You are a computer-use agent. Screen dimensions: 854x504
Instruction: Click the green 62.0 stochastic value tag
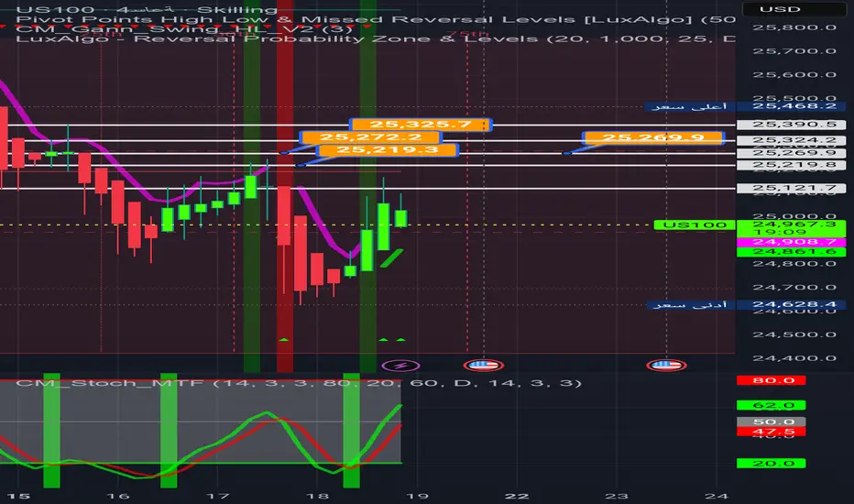coord(771,405)
